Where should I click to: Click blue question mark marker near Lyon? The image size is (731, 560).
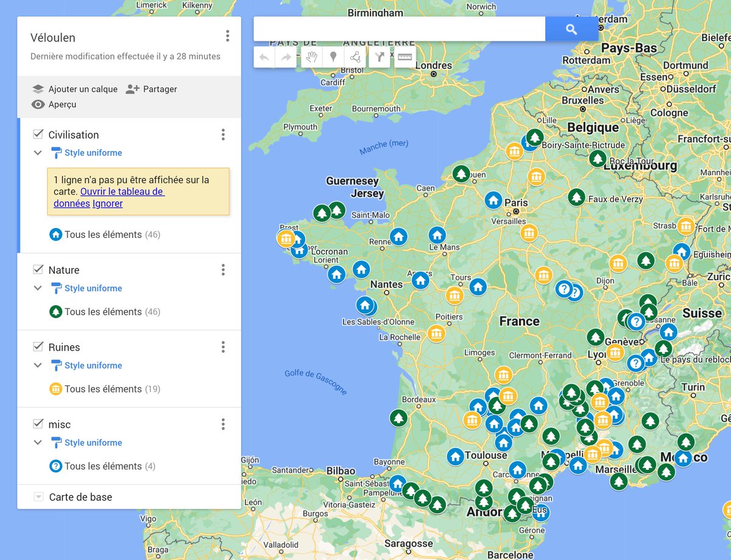coord(635,363)
